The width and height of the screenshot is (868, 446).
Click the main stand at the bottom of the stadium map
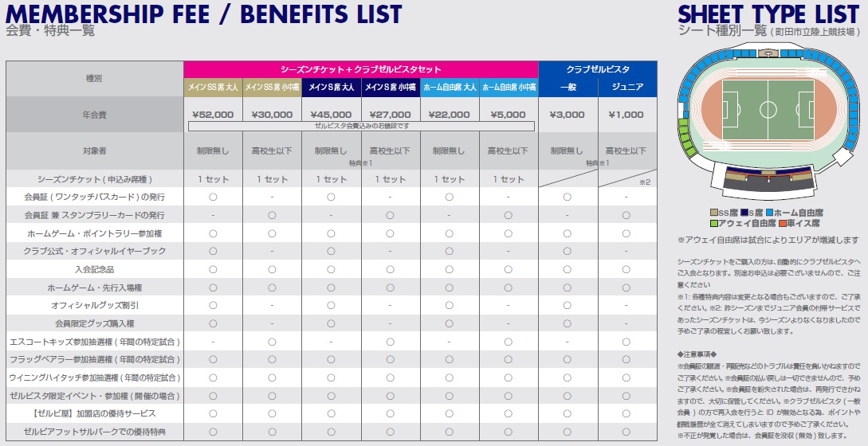point(768,177)
